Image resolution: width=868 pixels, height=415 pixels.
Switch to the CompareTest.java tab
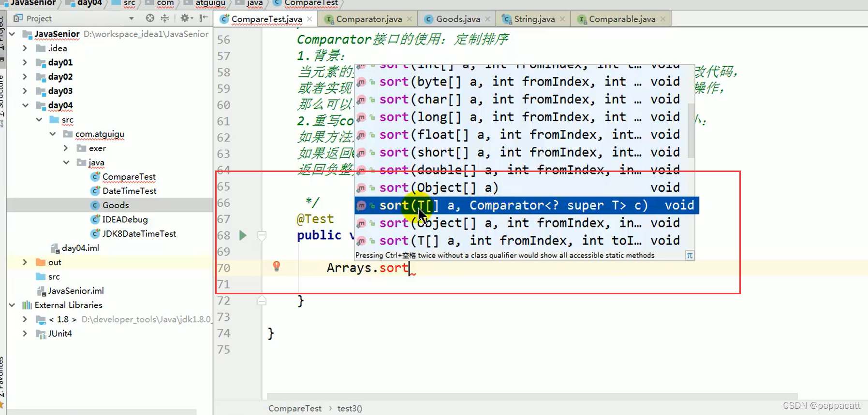[266, 19]
